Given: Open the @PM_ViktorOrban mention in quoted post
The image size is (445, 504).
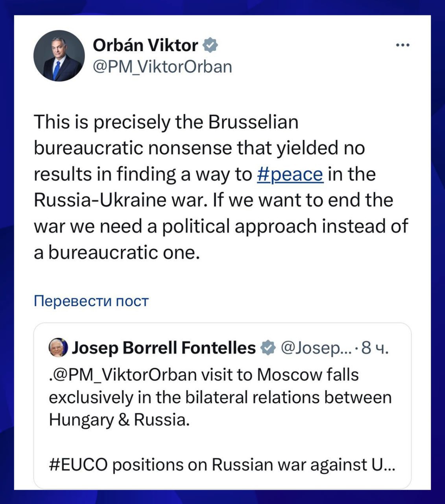Looking at the screenshot, I should (124, 374).
